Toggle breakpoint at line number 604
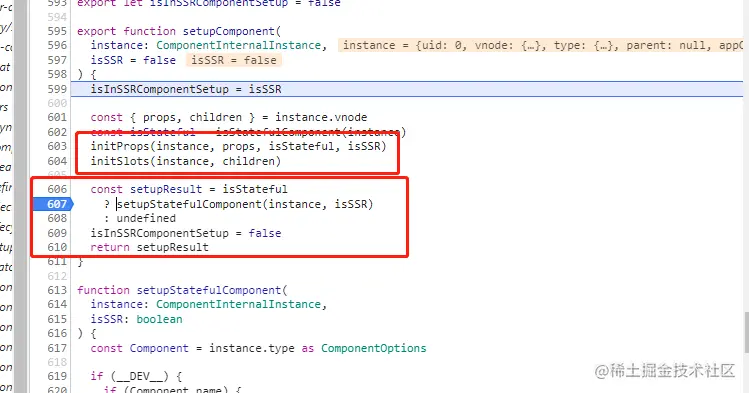The image size is (749, 393). tap(57, 161)
